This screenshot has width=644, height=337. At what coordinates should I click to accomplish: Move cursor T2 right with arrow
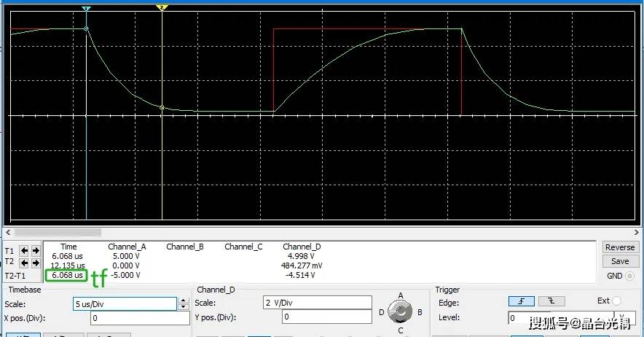pos(36,263)
